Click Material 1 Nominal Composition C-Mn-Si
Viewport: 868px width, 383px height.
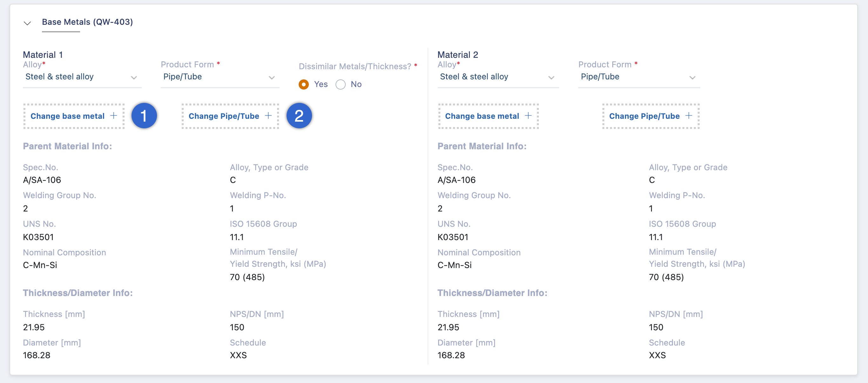pyautogui.click(x=40, y=265)
